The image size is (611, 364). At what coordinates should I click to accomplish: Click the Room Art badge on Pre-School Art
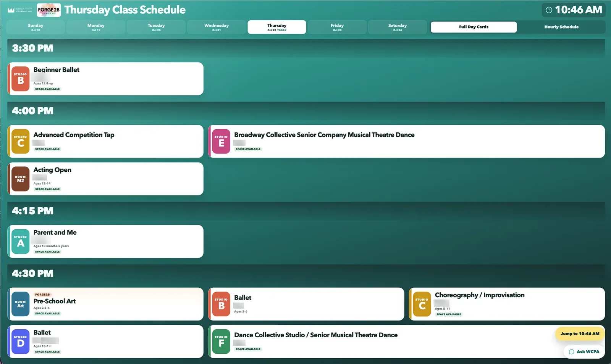(x=21, y=304)
